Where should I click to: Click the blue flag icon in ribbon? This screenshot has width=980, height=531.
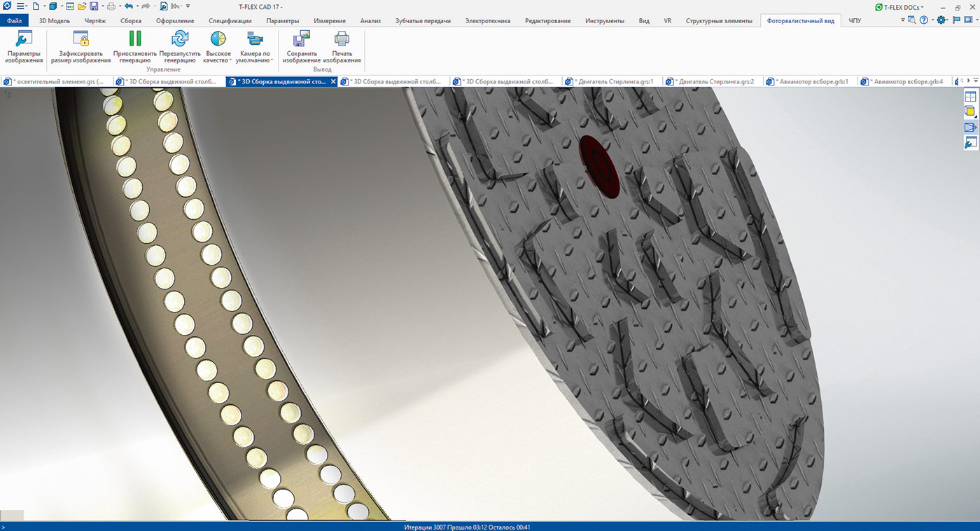[955, 20]
